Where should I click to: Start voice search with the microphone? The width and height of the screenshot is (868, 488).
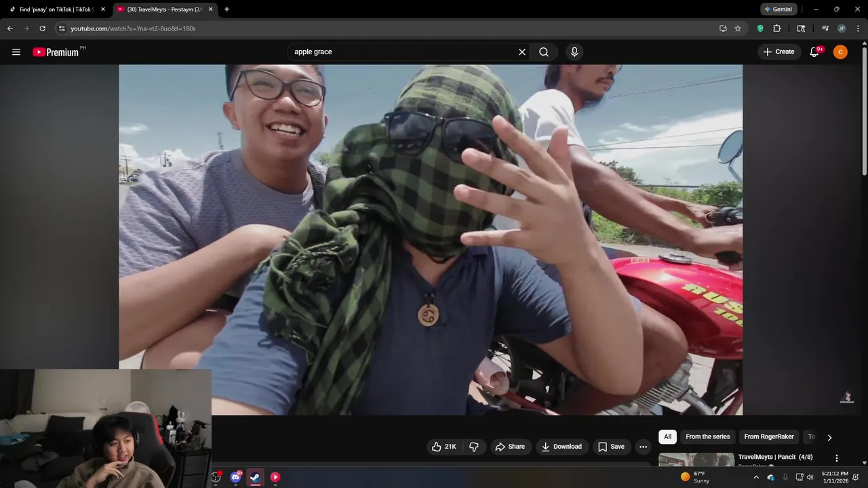[574, 52]
